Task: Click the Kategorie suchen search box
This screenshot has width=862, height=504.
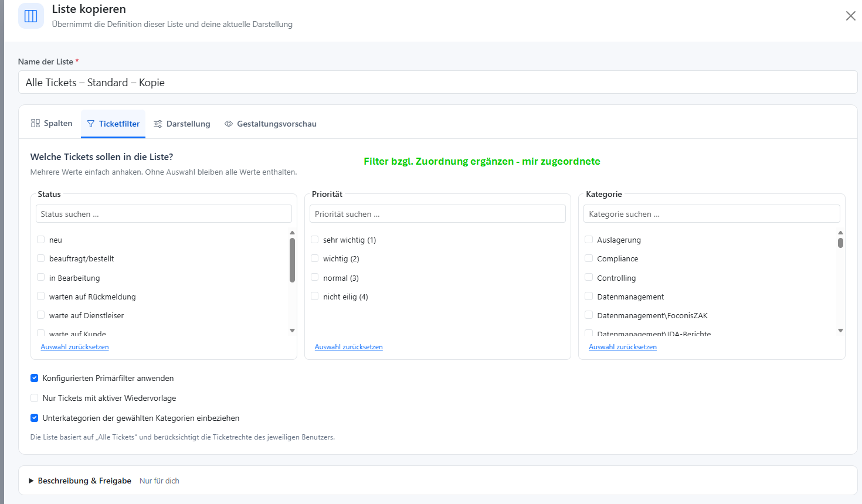Action: tap(711, 214)
